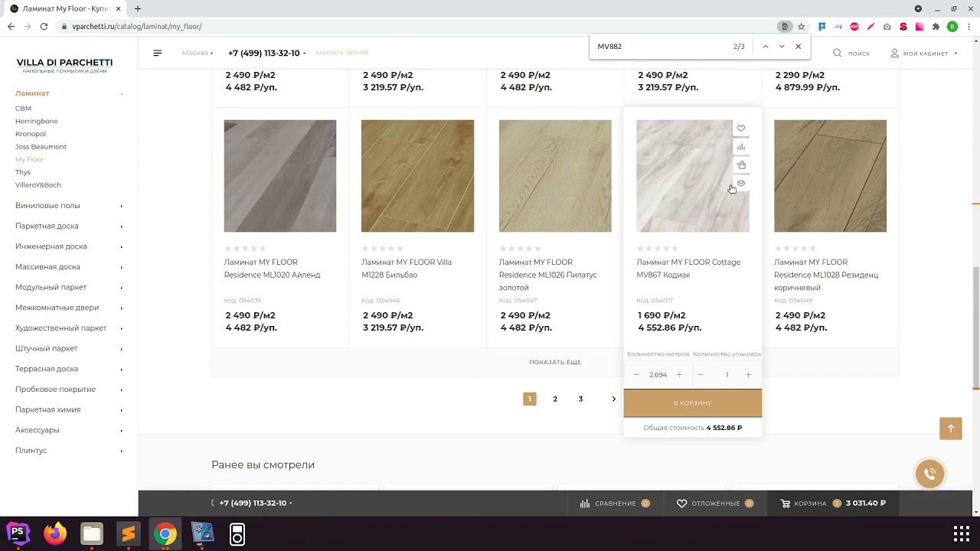Viewport: 980px width, 551px height.
Task: Expand the Штучный паркет category
Action: 121,349
